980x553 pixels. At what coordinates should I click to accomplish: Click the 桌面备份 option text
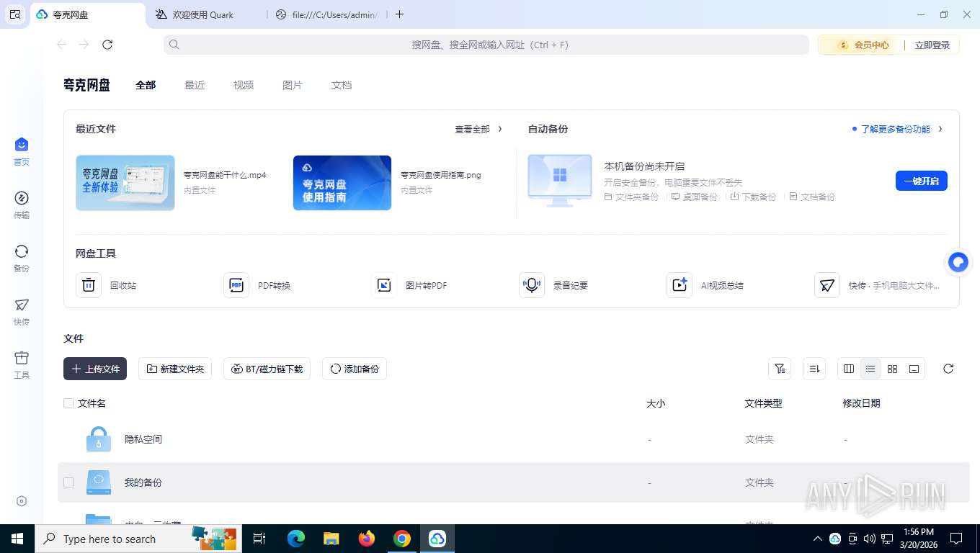700,197
